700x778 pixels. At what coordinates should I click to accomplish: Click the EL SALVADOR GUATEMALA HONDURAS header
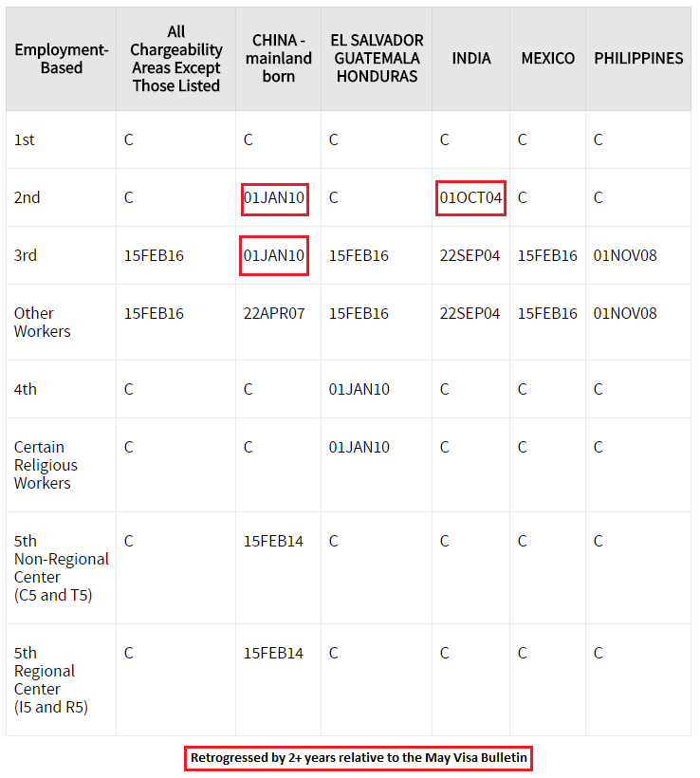[377, 58]
